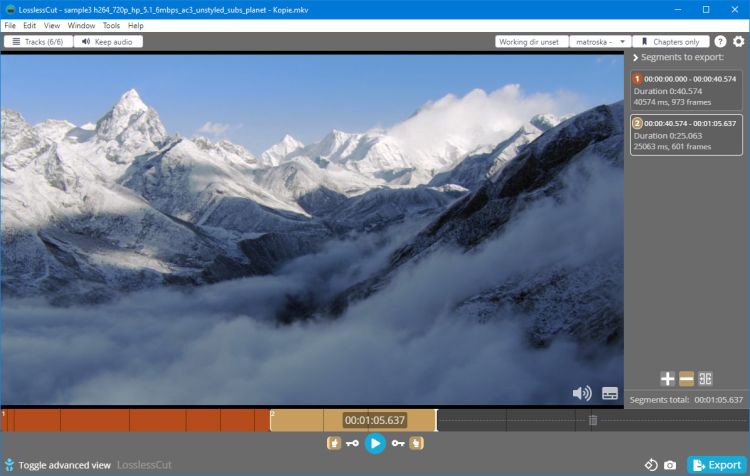750x476 pixels.
Task: Click the Export button
Action: [716, 465]
